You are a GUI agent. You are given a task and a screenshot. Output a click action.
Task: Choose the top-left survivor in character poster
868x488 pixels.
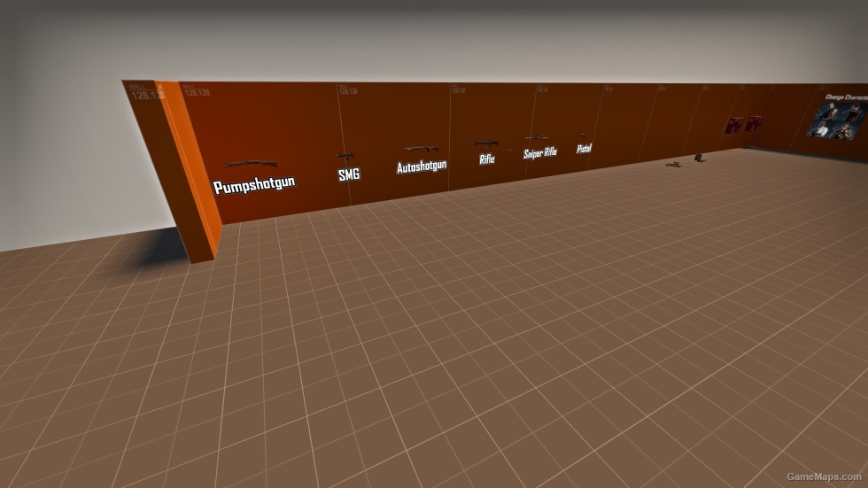click(x=829, y=111)
